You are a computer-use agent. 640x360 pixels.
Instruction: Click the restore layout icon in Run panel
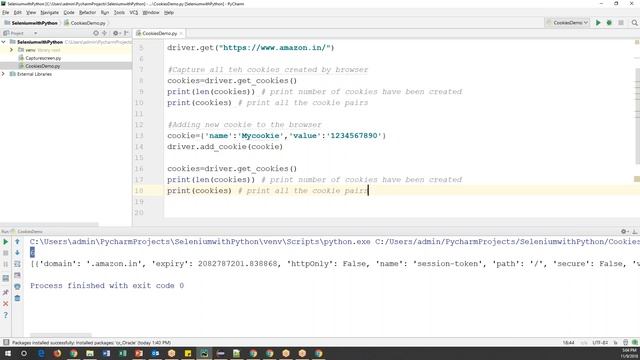pyautogui.click(x=6, y=278)
